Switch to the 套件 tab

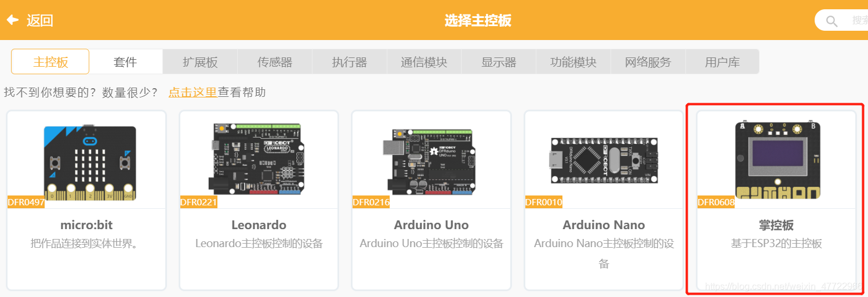pos(125,61)
